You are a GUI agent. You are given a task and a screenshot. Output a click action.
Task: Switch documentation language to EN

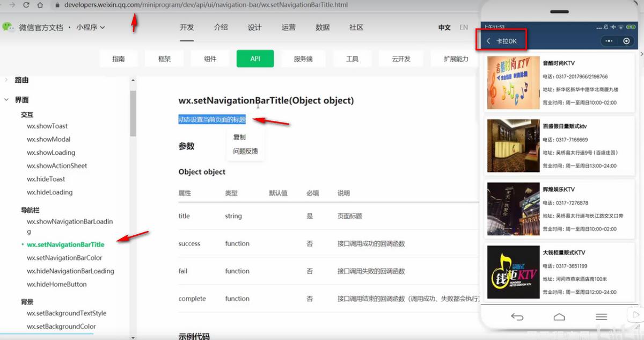[464, 27]
